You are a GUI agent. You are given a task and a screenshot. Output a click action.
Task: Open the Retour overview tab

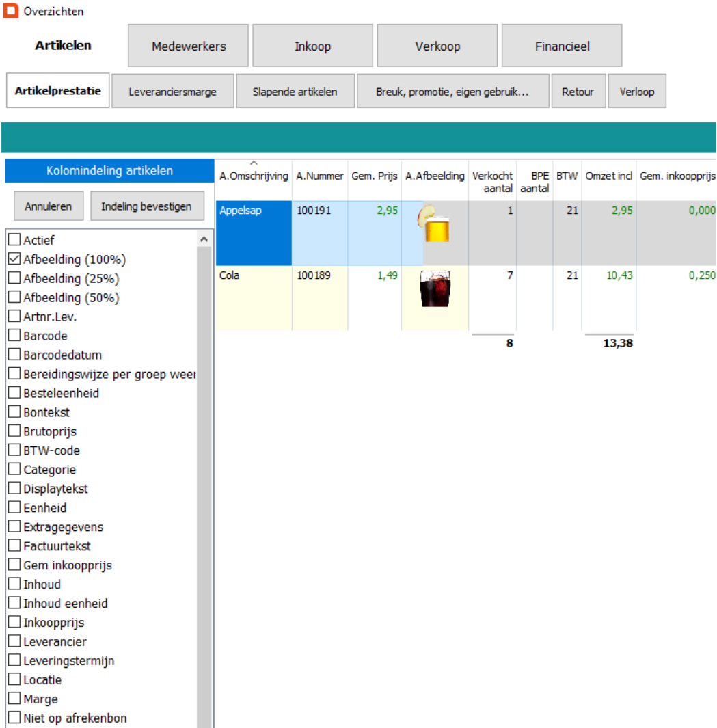click(x=578, y=92)
